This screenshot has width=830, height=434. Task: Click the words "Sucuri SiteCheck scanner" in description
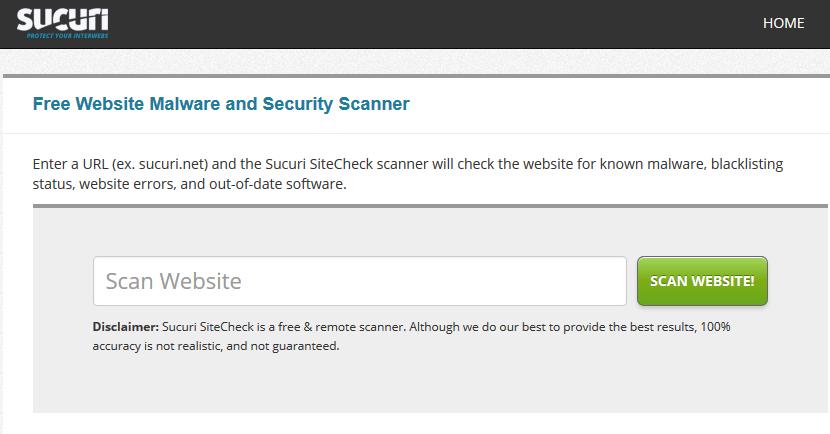coord(347,164)
